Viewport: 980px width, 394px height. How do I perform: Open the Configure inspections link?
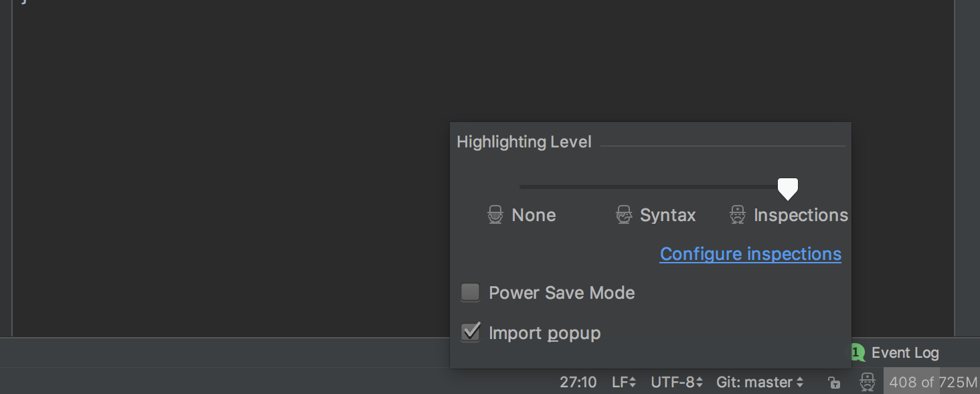pyautogui.click(x=750, y=254)
